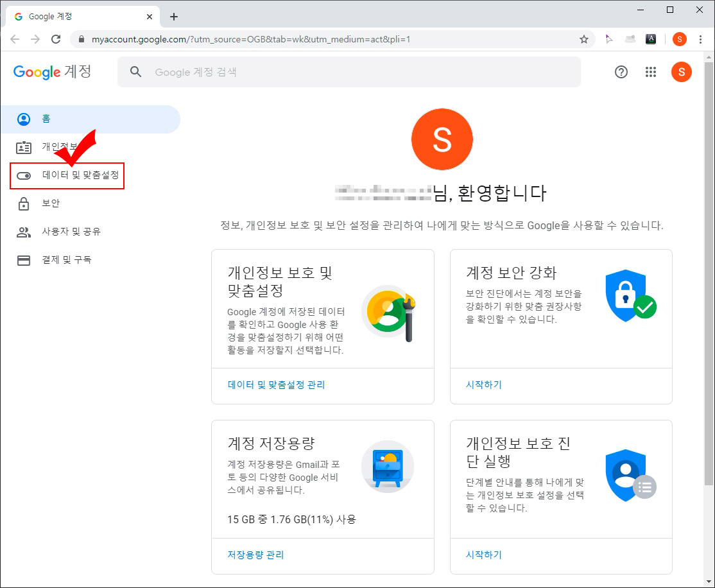Minimize the Chrome window
Viewport: 715px width, 588px height.
641,10
